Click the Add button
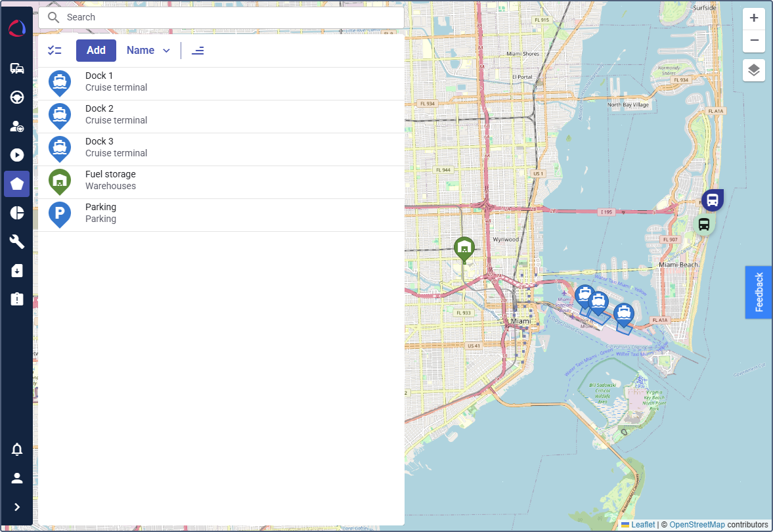The image size is (773, 532). (x=96, y=51)
